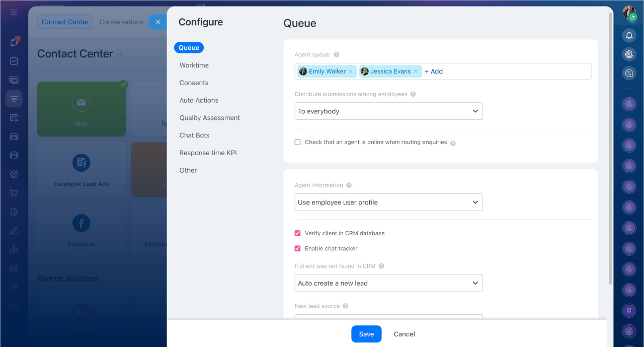
Task: Open the Chat Bots settings section
Action: 194,135
